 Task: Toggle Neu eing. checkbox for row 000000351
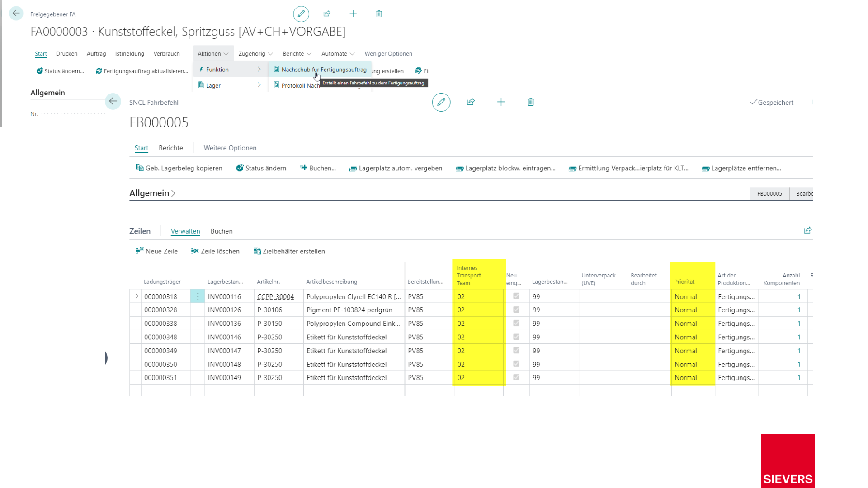pyautogui.click(x=516, y=377)
